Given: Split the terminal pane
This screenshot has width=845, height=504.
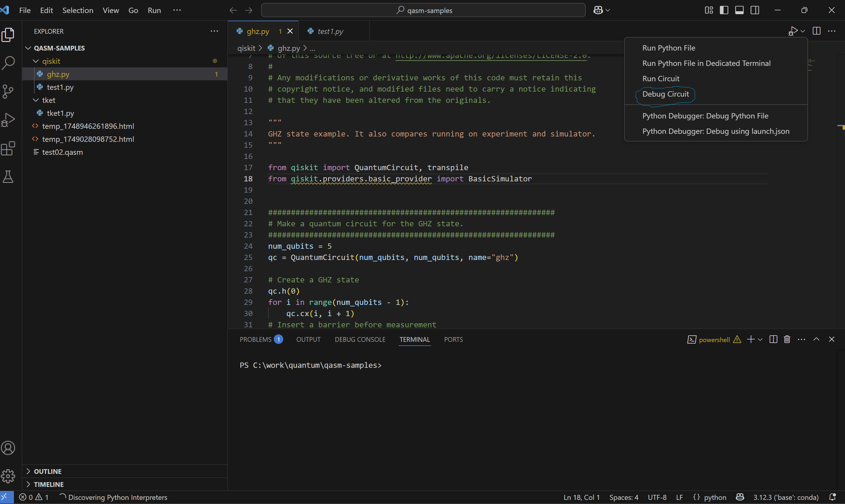Looking at the screenshot, I should coord(773,339).
